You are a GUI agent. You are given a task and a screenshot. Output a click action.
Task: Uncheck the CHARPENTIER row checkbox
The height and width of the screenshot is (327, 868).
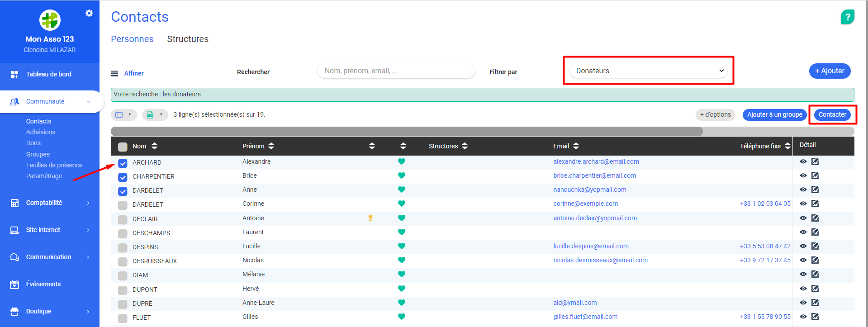pos(123,177)
